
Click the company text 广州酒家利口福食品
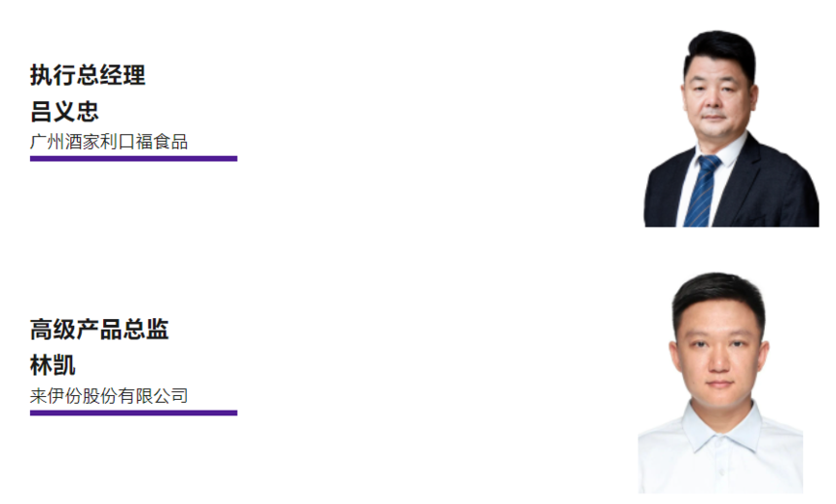109,142
